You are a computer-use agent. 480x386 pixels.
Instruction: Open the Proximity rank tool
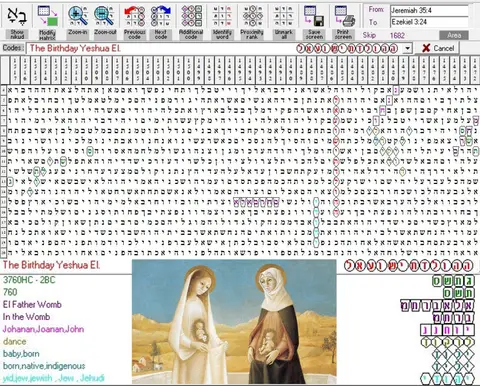252,16
